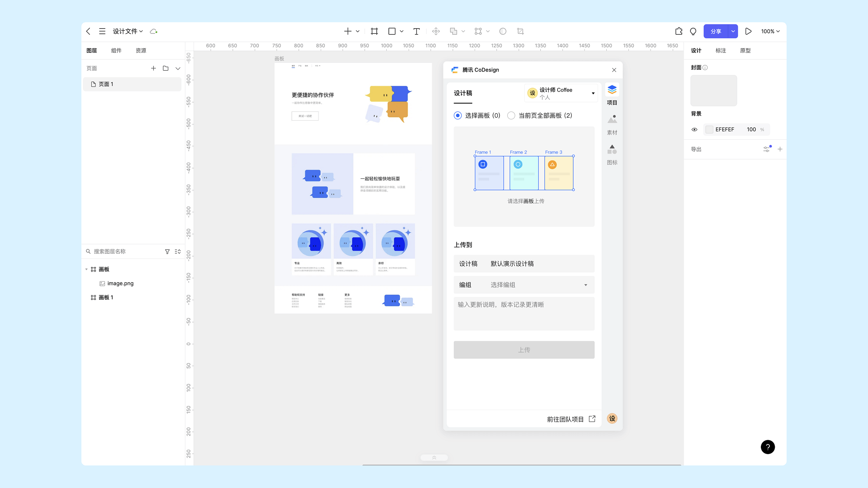Switch to 素材 panel in CoDesign plugin
868x488 pixels.
[x=612, y=125]
